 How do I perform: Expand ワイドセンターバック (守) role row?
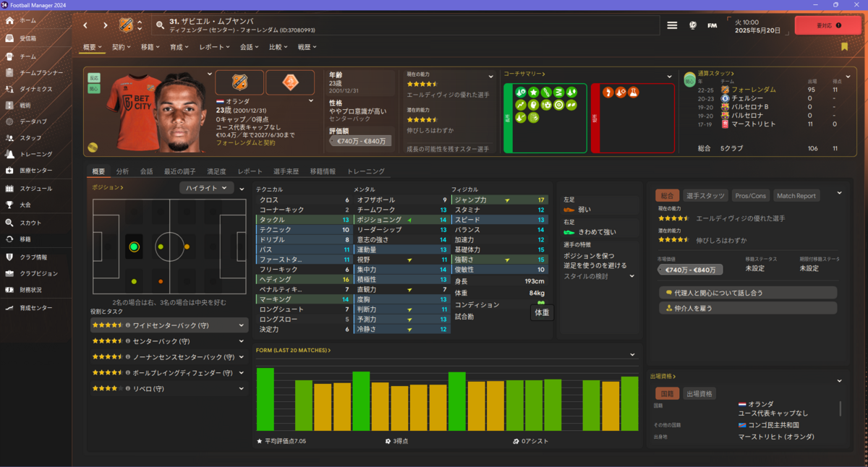(x=169, y=325)
